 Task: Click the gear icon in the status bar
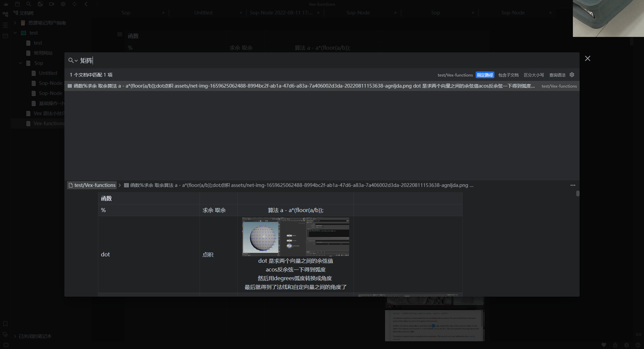pyautogui.click(x=627, y=345)
